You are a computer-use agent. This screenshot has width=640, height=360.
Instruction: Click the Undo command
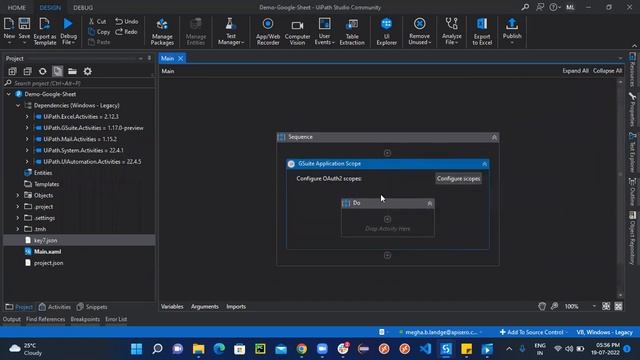point(127,21)
